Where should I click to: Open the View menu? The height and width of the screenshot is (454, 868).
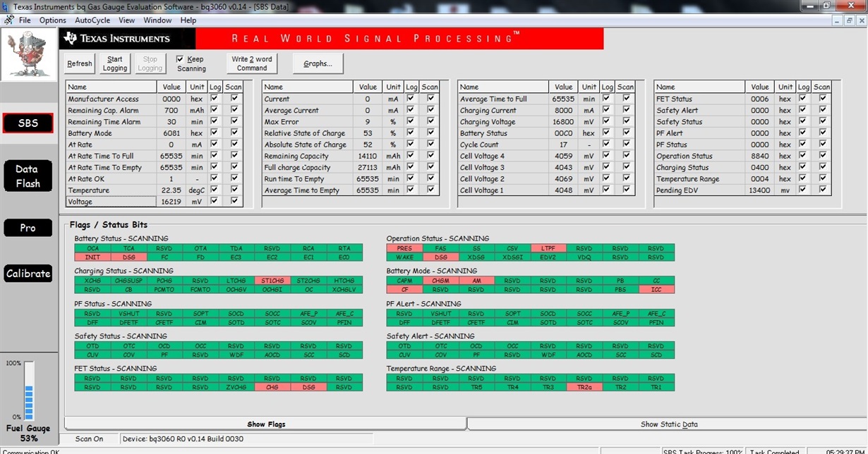coord(126,20)
